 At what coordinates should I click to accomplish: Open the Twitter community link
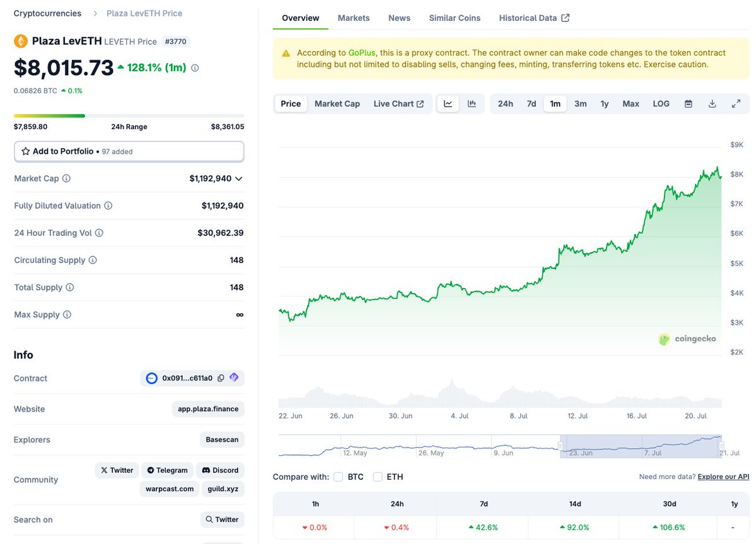117,470
